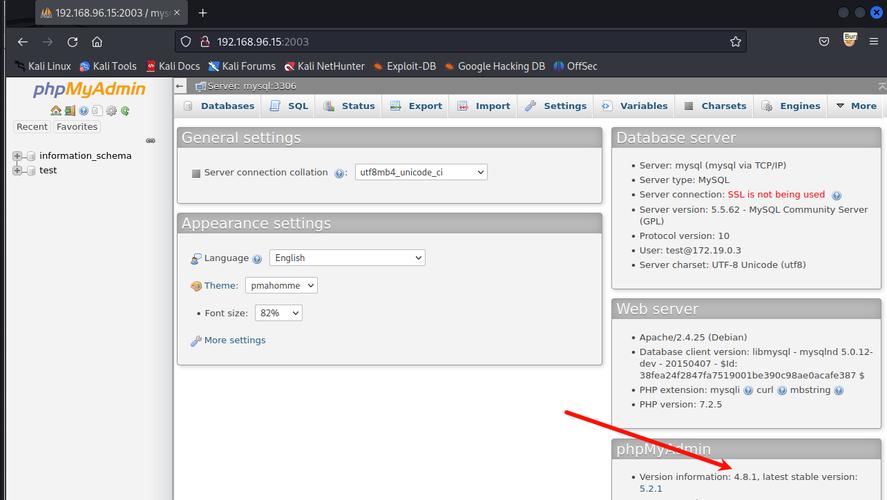Collapse navigation panel arrow button

click(x=180, y=86)
